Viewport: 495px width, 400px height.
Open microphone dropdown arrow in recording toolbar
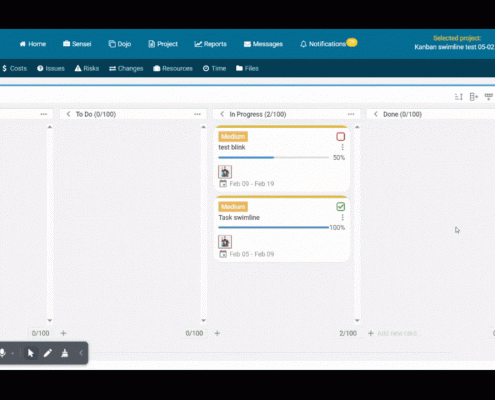tap(13, 353)
